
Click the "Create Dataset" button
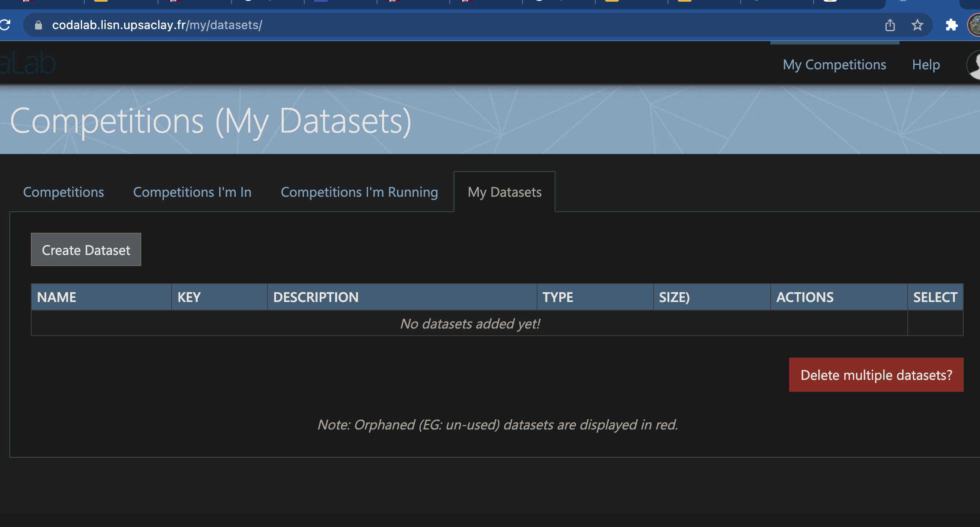tap(85, 249)
